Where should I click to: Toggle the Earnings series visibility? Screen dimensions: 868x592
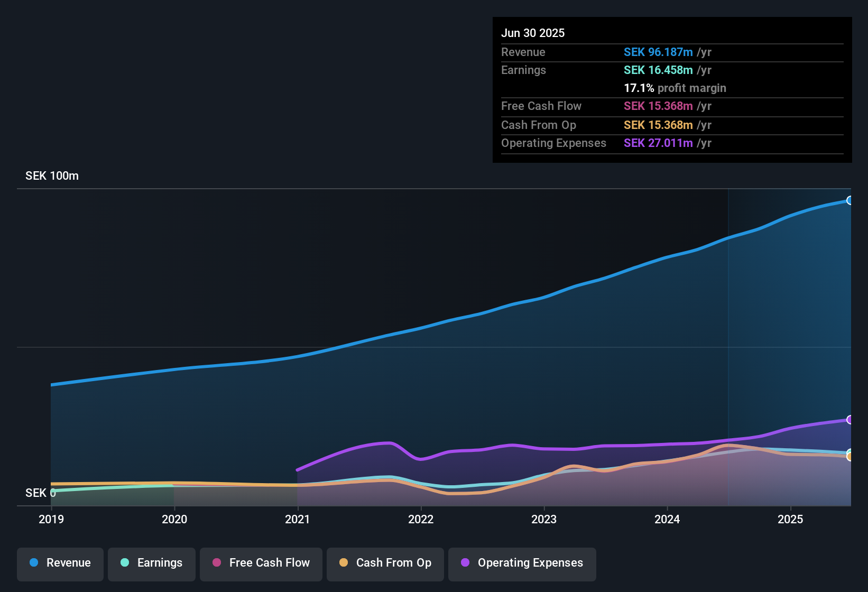coord(152,563)
